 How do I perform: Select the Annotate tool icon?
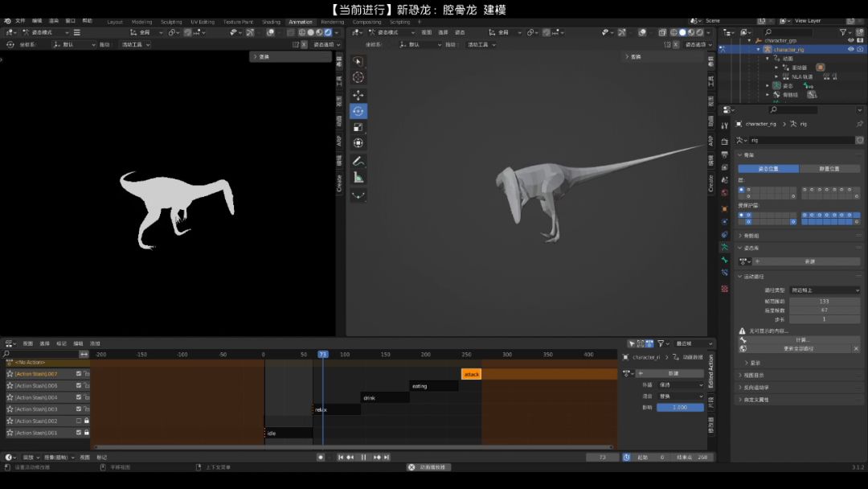[x=358, y=161]
